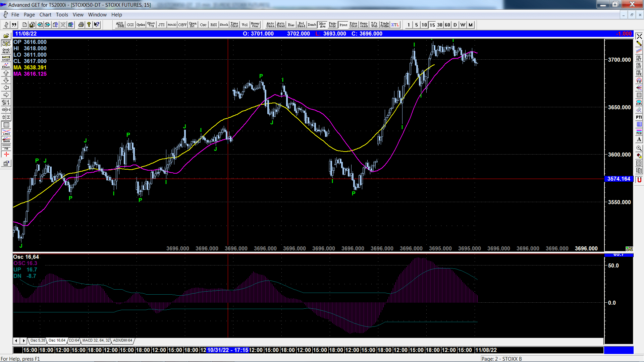
Task: Select the Ellipse tool
Action: [639, 103]
